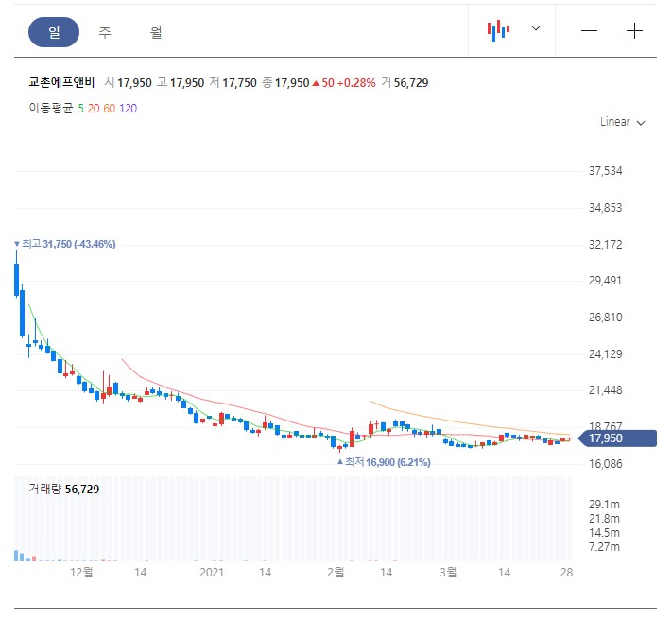The width and height of the screenshot is (672, 636).
Task: Click the 시 17,950 opening price
Action: 129,83
